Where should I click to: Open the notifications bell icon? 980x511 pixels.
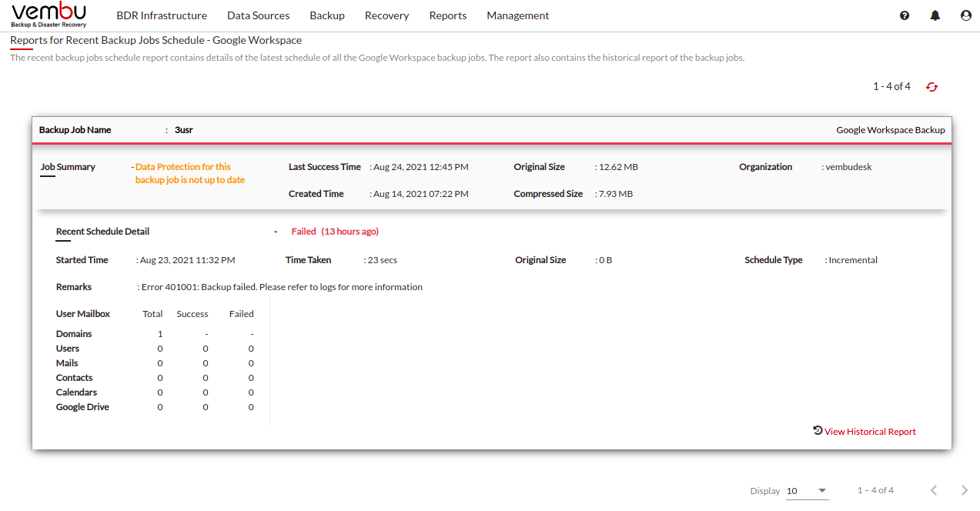point(935,15)
